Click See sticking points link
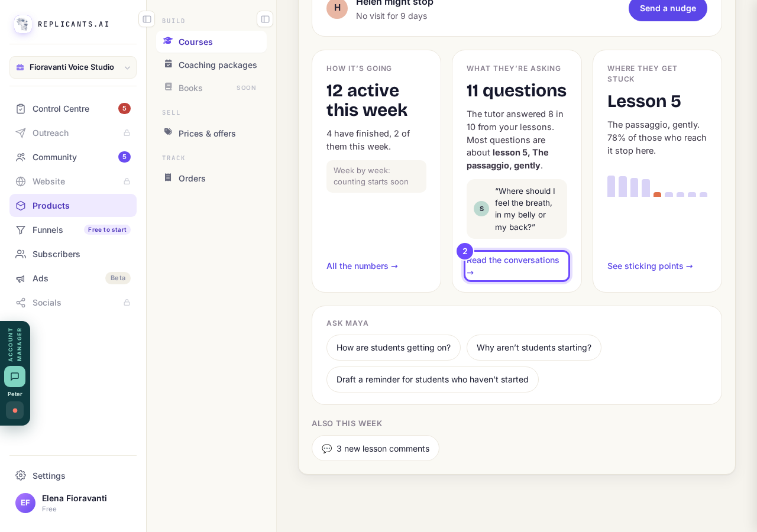Viewport: 757px width, 532px height. click(x=650, y=266)
